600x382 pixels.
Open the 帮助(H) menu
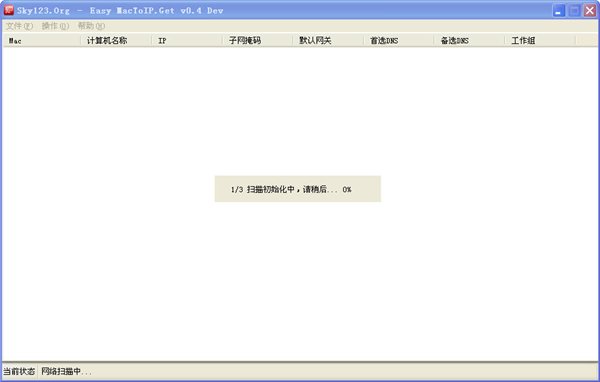[x=91, y=26]
